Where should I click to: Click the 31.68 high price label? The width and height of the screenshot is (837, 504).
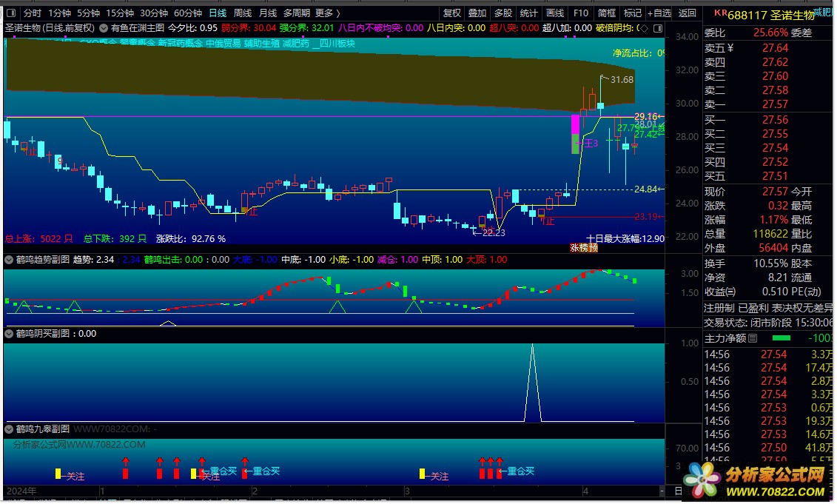[x=622, y=79]
